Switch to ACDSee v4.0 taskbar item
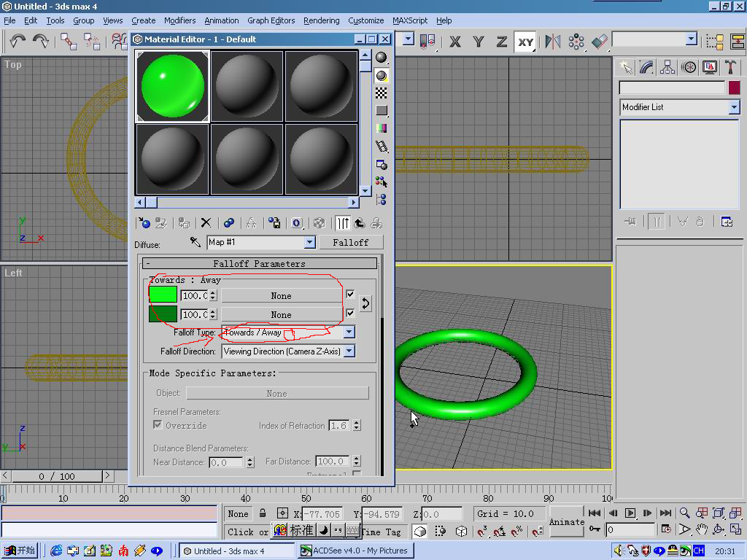This screenshot has height=560, width=747. (x=355, y=551)
